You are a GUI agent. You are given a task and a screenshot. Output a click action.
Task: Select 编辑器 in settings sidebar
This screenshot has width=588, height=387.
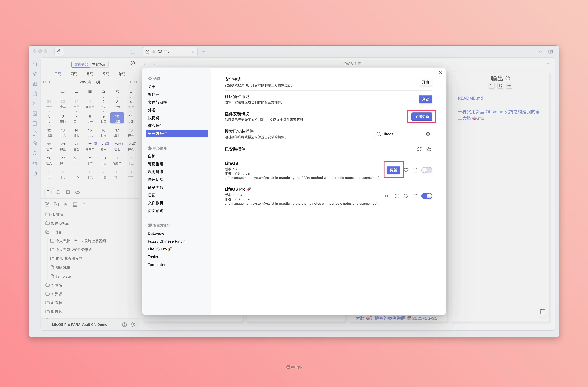[x=153, y=95]
